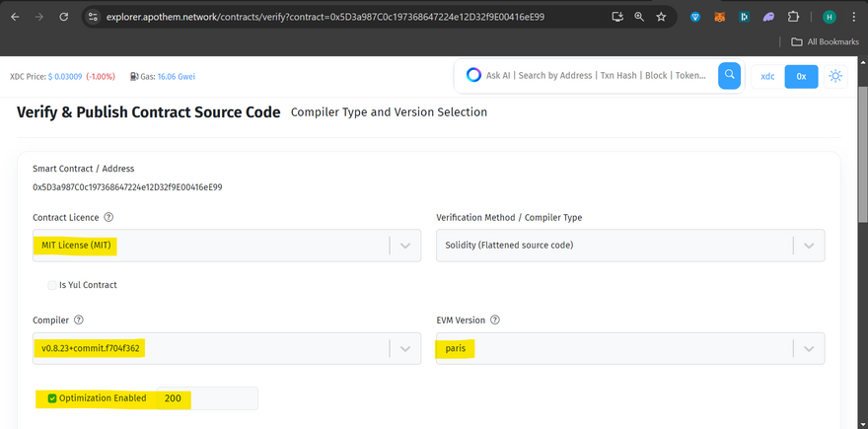Reload the page
This screenshot has height=429, width=868.
(63, 17)
